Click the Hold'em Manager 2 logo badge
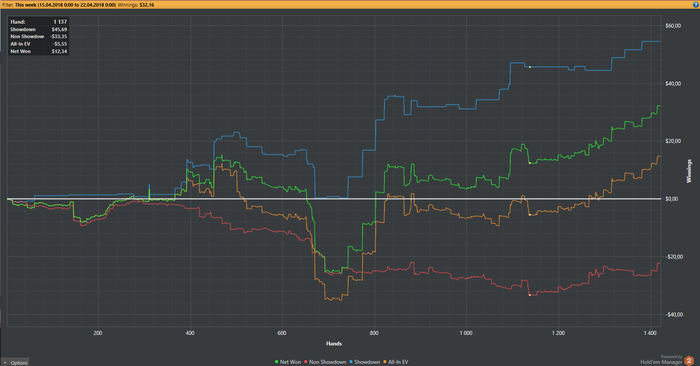The image size is (700, 366). pos(689,360)
